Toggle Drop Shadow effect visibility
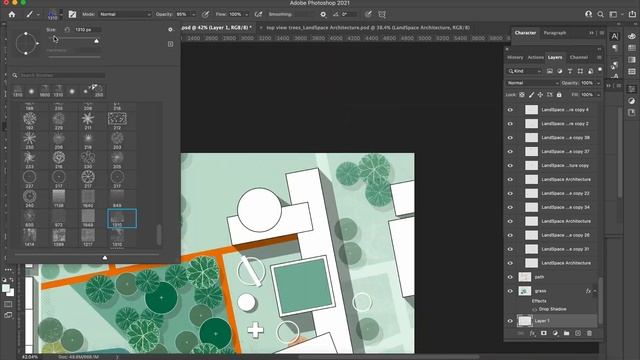The height and width of the screenshot is (360, 640). (x=534, y=309)
